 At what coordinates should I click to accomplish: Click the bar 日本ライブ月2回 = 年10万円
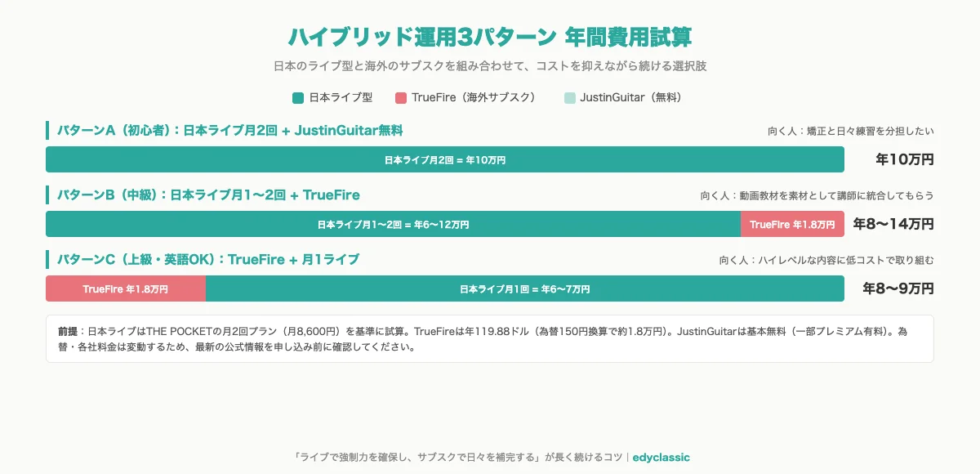(x=445, y=159)
